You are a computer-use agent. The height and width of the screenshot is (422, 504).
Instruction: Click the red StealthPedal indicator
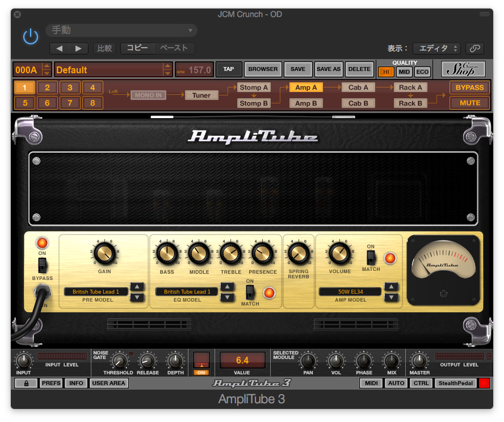coord(484,383)
